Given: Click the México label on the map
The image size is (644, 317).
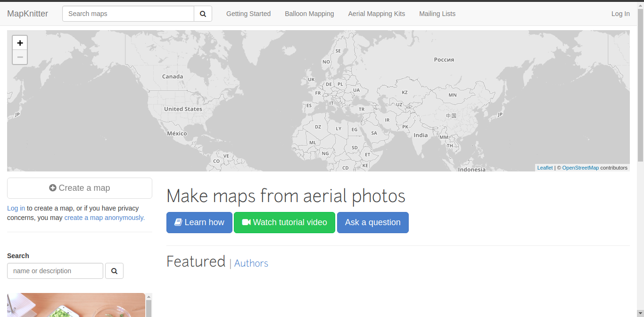Looking at the screenshot, I should coord(177,133).
